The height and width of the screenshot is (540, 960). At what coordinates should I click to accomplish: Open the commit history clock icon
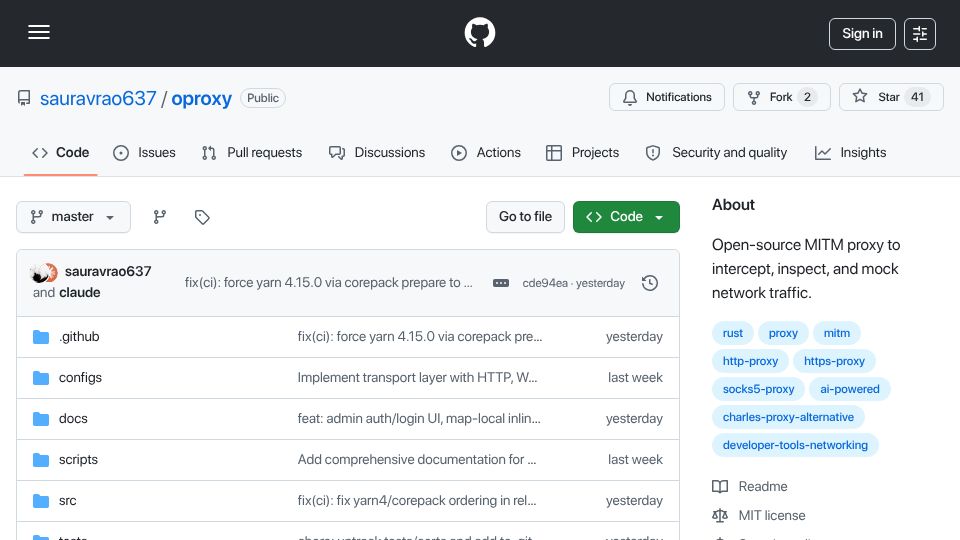650,283
